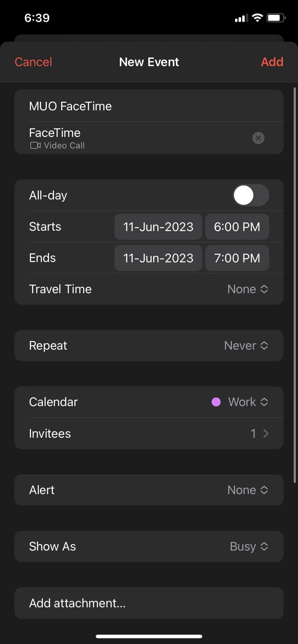Change the 7:00 PM end time
Viewport: 298px width, 644px height.
tap(237, 258)
